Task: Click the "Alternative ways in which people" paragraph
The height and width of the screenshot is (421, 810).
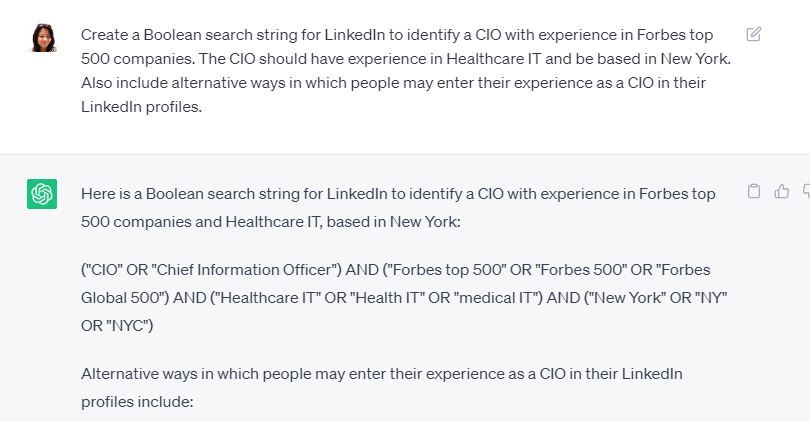Action: 381,374
